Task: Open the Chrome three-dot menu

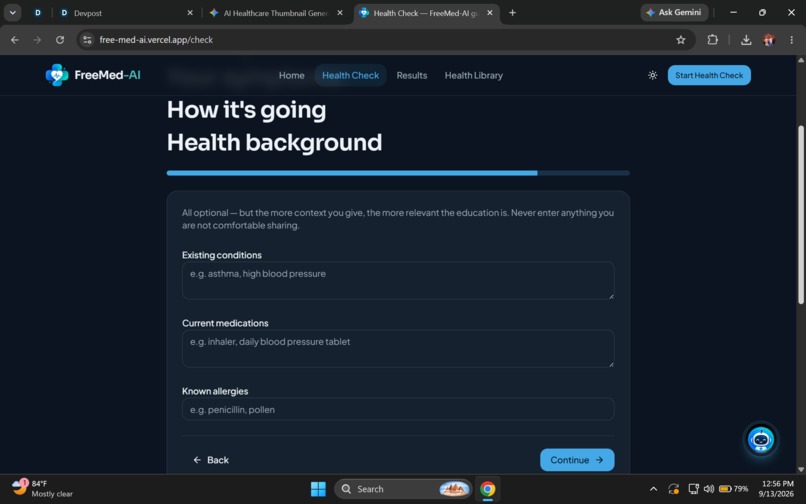Action: 791,40
